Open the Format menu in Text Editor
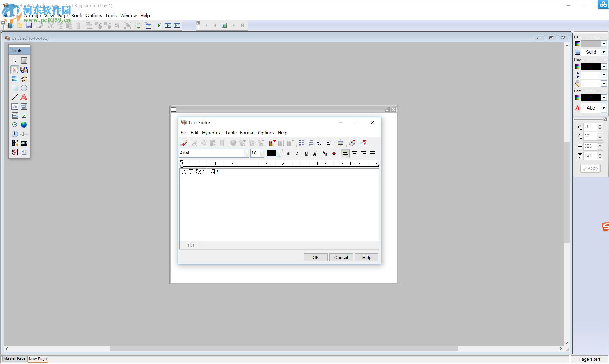Viewport: 609px width, 364px height. (x=247, y=133)
